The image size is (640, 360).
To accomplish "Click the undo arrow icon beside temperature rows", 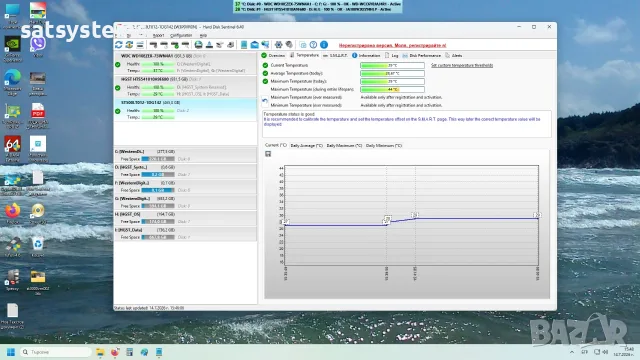I will coord(265,100).
